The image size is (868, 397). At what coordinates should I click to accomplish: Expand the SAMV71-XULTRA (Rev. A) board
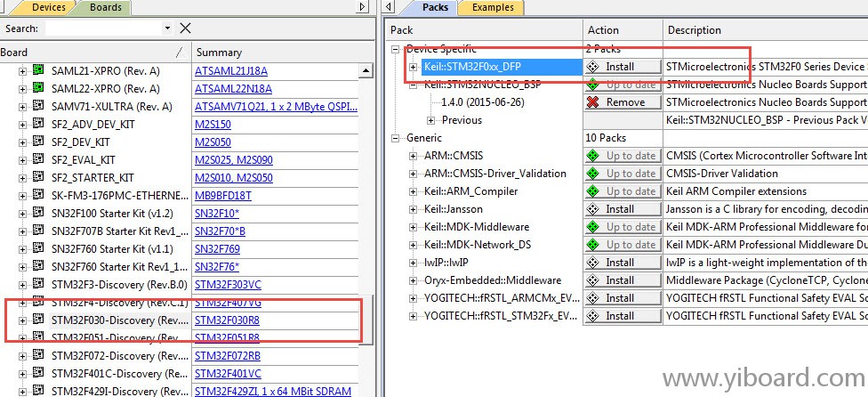click(22, 107)
